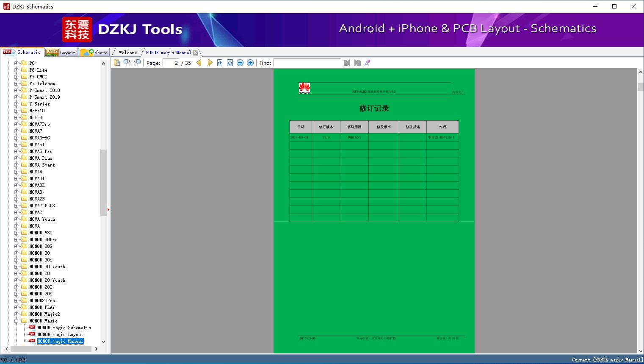Click the NOVA Smart tree label
This screenshot has height=364, width=644.
point(42,165)
